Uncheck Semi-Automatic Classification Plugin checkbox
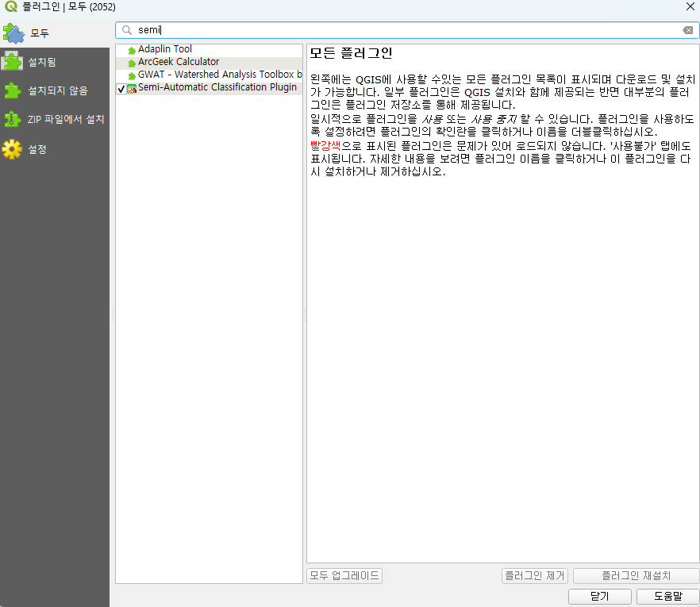The image size is (700, 607). coord(121,89)
